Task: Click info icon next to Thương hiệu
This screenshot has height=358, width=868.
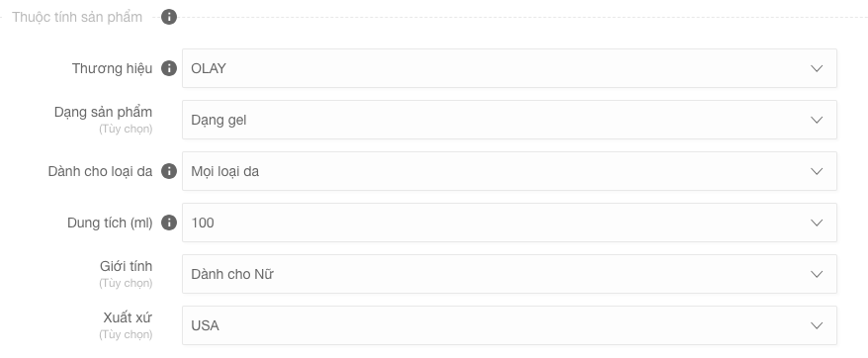Action: [x=169, y=68]
